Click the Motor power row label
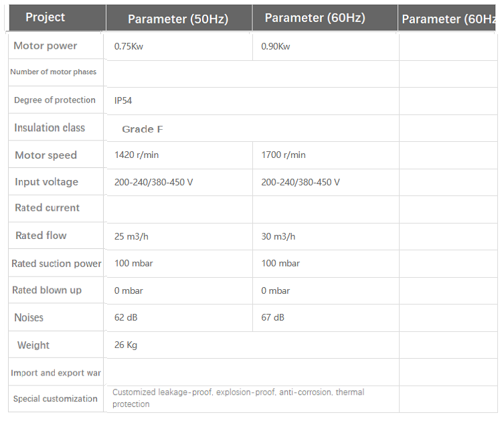504x427 pixels. click(x=46, y=46)
